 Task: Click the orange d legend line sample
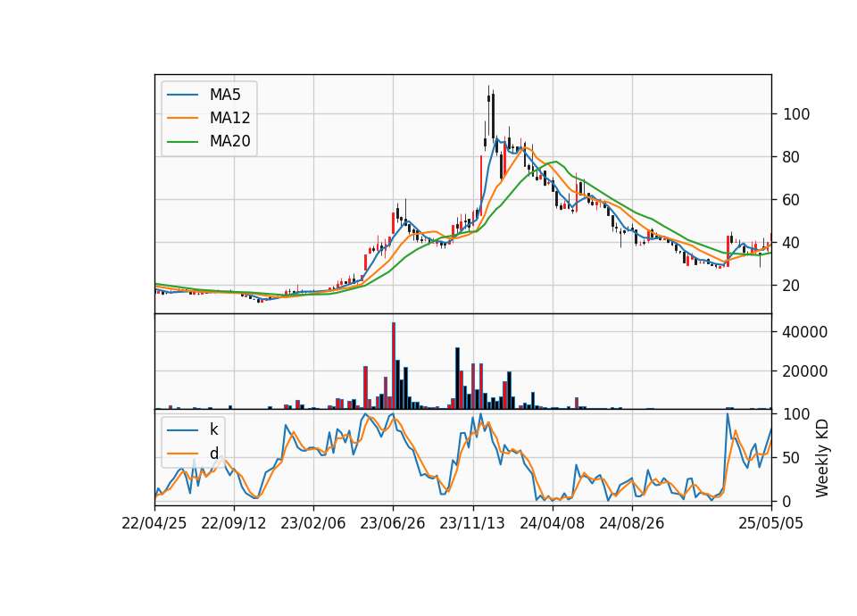click(x=182, y=454)
